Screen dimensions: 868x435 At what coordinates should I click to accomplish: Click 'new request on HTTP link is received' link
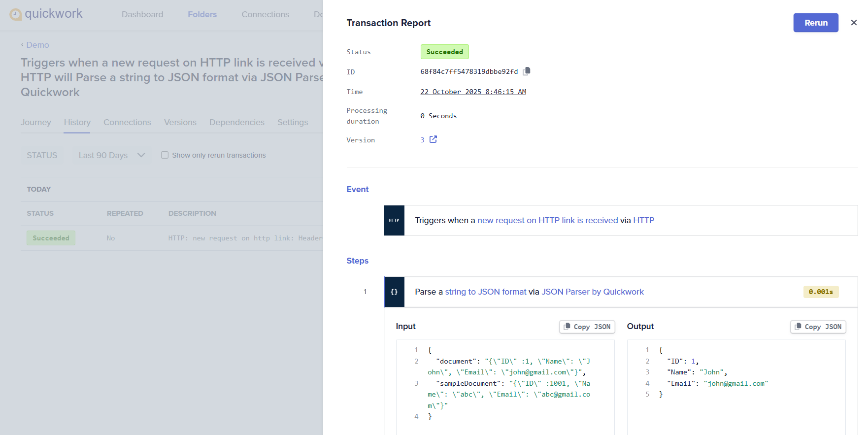548,220
